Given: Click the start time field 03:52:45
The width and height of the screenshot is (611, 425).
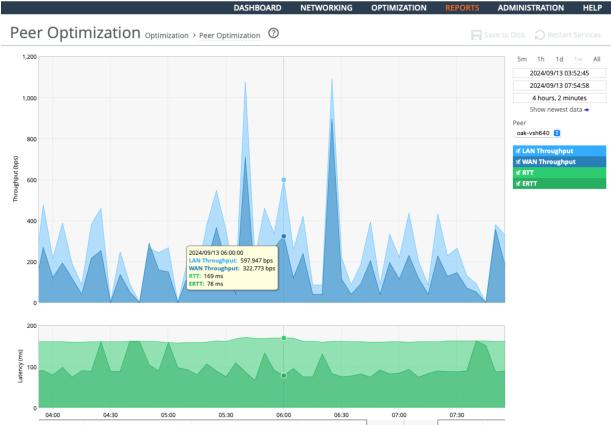Looking at the screenshot, I should pos(558,73).
